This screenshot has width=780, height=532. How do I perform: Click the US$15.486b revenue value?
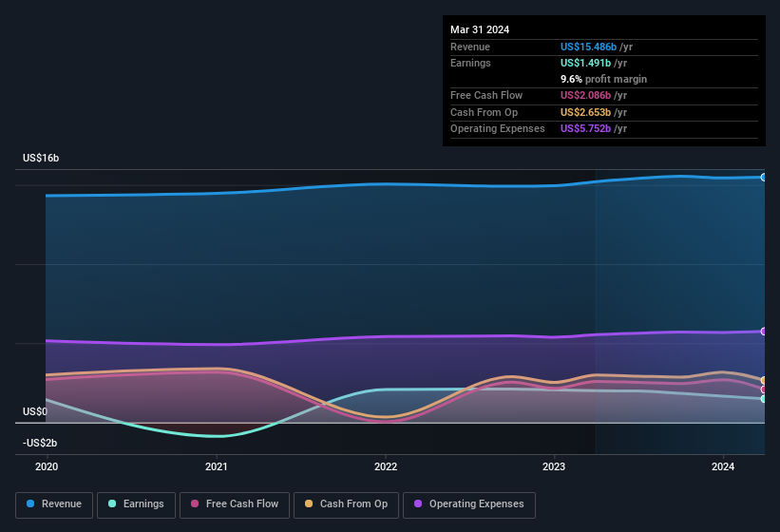tap(588, 47)
